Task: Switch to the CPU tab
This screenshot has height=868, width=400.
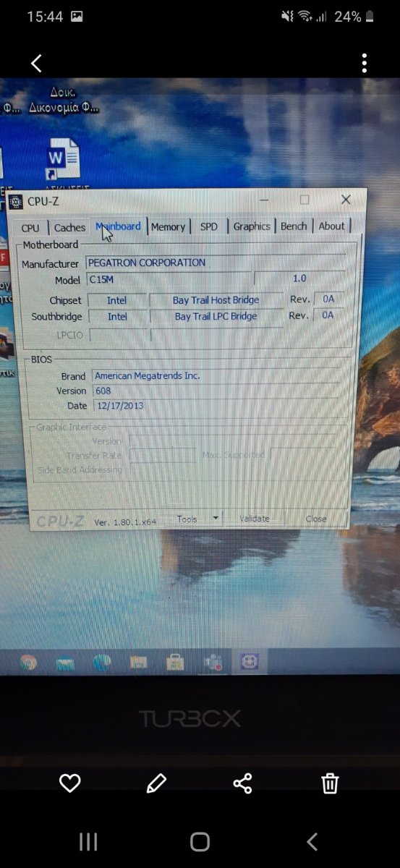Action: pos(30,228)
